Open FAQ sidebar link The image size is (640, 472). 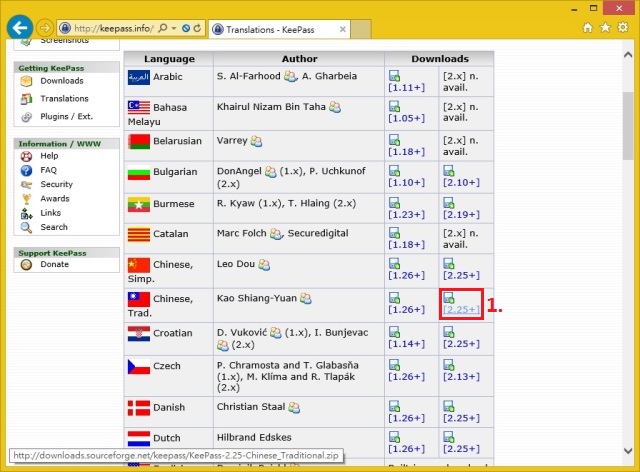[48, 170]
